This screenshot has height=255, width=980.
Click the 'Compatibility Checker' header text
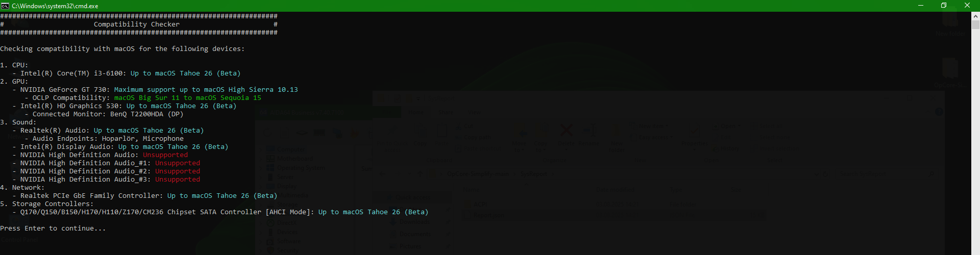(x=137, y=24)
